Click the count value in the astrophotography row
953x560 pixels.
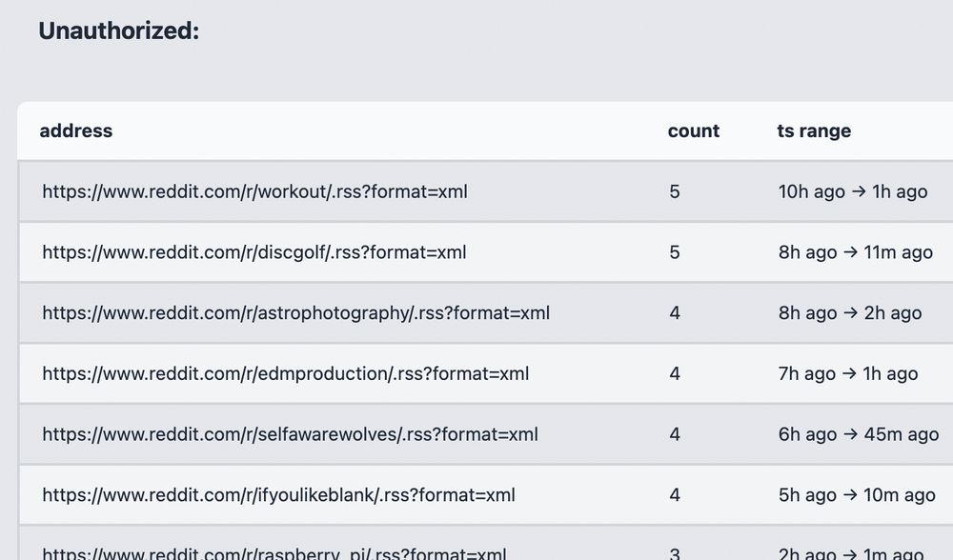[x=675, y=313]
